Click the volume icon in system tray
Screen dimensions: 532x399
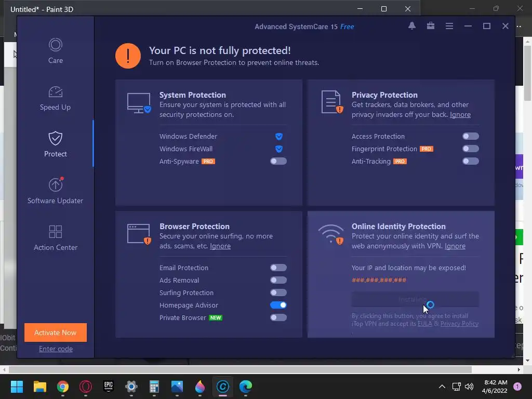click(469, 387)
